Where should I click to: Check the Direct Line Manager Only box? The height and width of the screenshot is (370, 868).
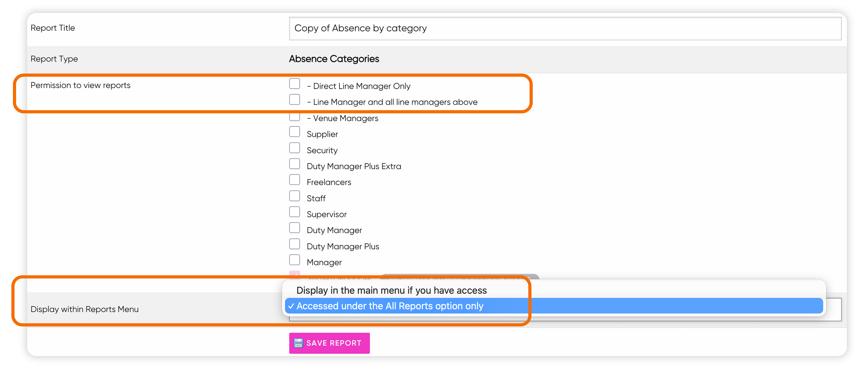point(295,83)
